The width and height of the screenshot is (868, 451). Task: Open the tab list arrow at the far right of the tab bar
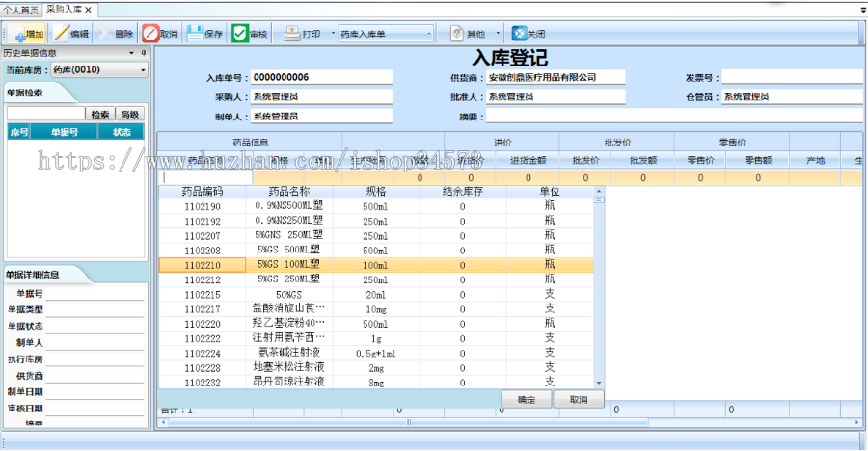click(863, 10)
